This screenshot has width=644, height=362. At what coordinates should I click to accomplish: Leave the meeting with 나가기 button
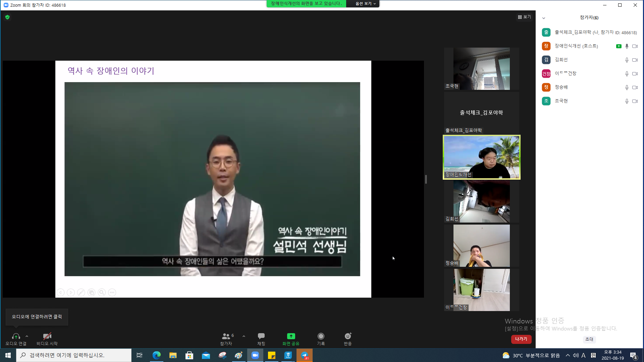[521, 339]
